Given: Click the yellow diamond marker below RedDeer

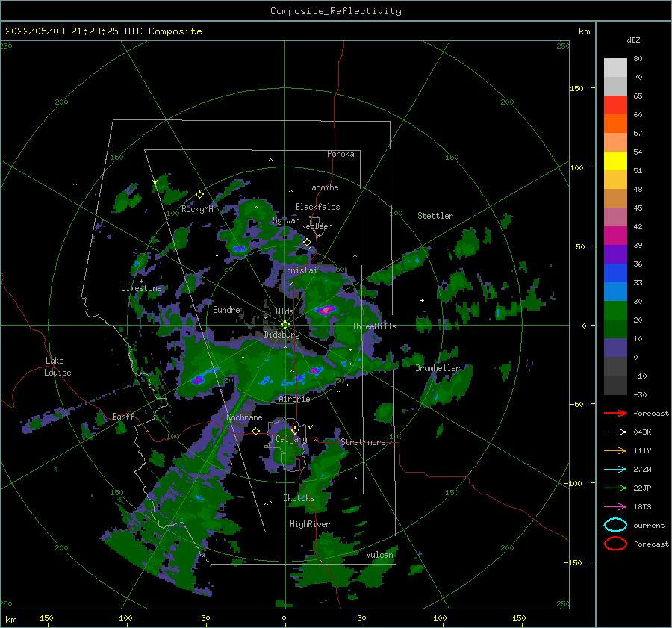Looking at the screenshot, I should tap(307, 242).
